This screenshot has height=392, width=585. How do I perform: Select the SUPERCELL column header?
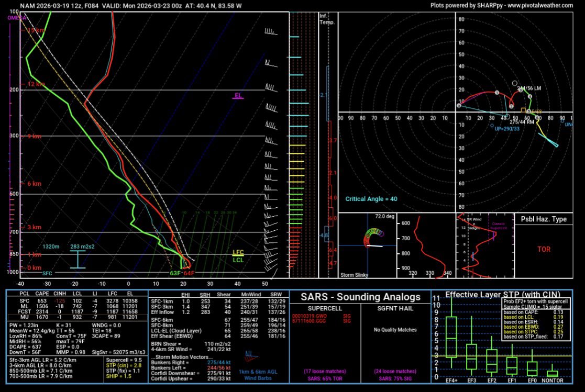[325, 308]
